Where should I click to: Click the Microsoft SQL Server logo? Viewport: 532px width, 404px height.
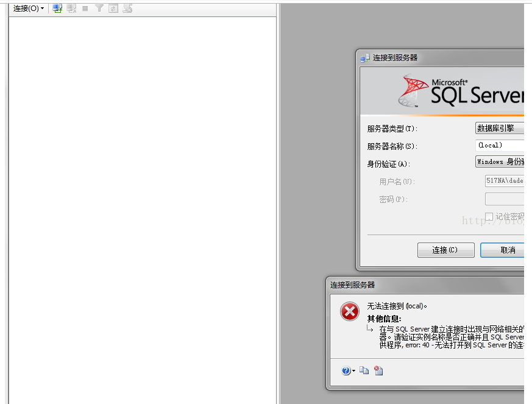[x=461, y=91]
